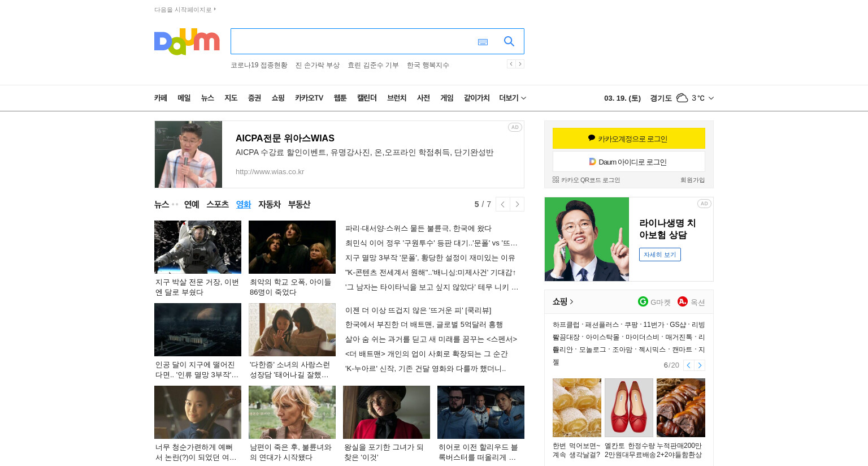Click Kakao QR code login icon
The width and height of the screenshot is (868, 466).
click(x=555, y=180)
